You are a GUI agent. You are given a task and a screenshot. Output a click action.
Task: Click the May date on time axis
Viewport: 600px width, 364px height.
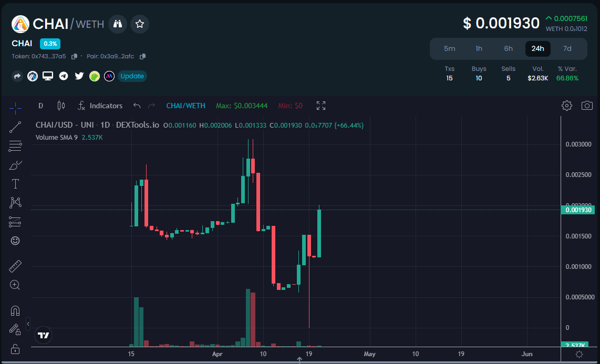click(370, 354)
